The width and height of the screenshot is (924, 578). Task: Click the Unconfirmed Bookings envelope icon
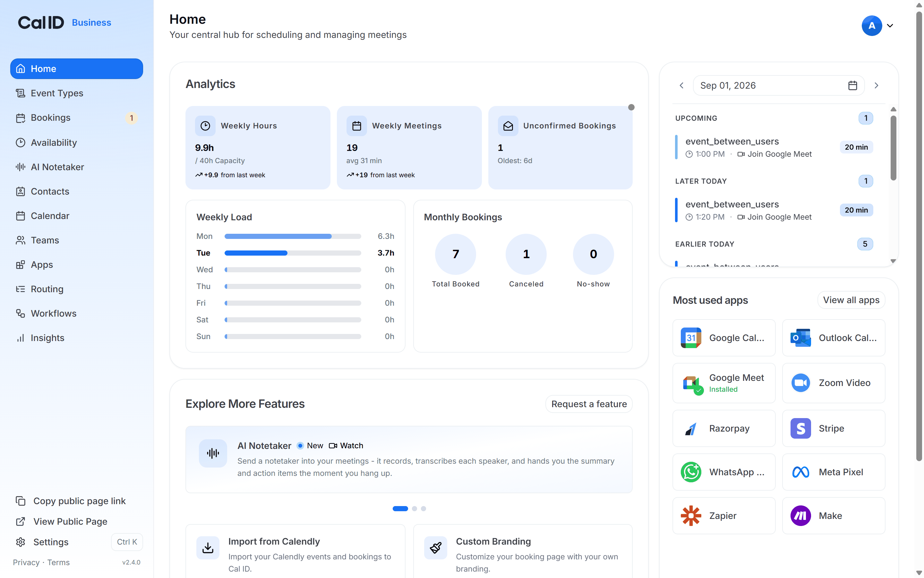point(508,126)
